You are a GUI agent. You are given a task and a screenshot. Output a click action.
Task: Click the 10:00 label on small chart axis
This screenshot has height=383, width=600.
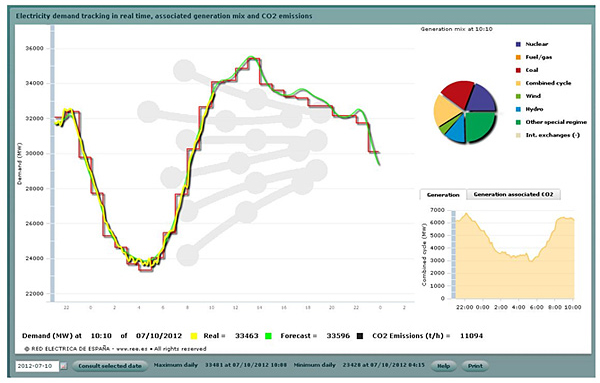pos(573,307)
